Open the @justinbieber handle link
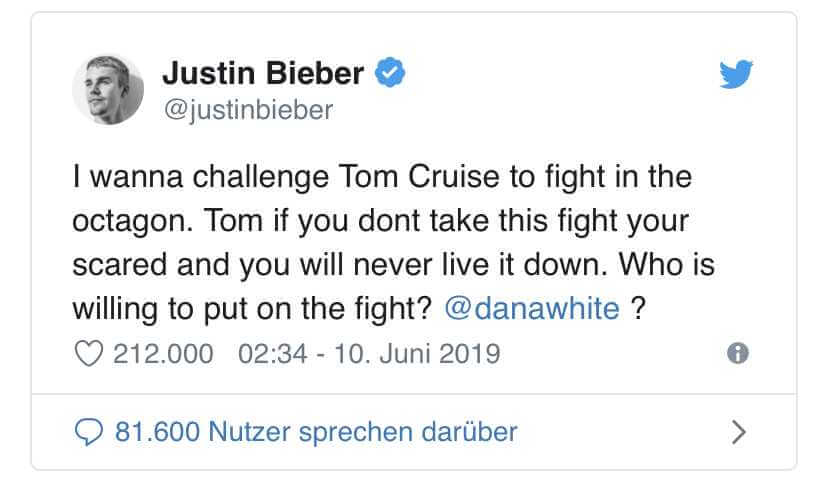The width and height of the screenshot is (828, 501). click(248, 110)
